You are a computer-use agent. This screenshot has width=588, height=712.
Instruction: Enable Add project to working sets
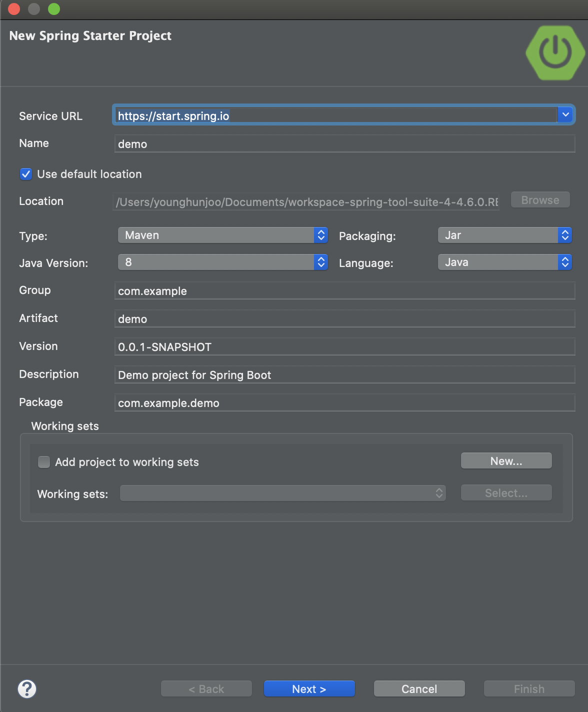click(x=44, y=462)
